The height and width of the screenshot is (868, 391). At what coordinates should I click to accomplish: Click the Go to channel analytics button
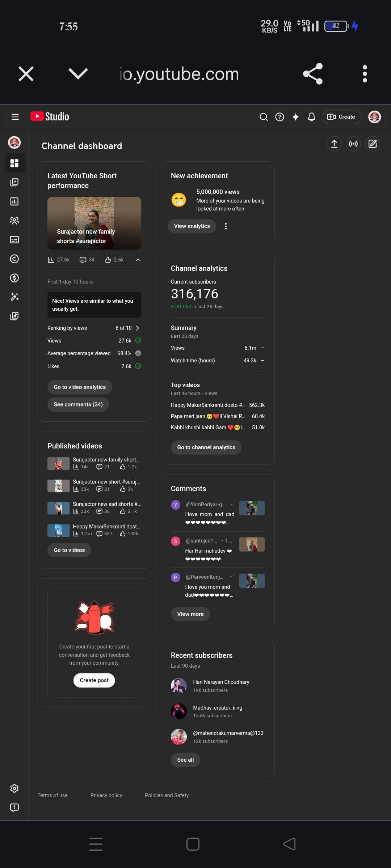click(206, 447)
